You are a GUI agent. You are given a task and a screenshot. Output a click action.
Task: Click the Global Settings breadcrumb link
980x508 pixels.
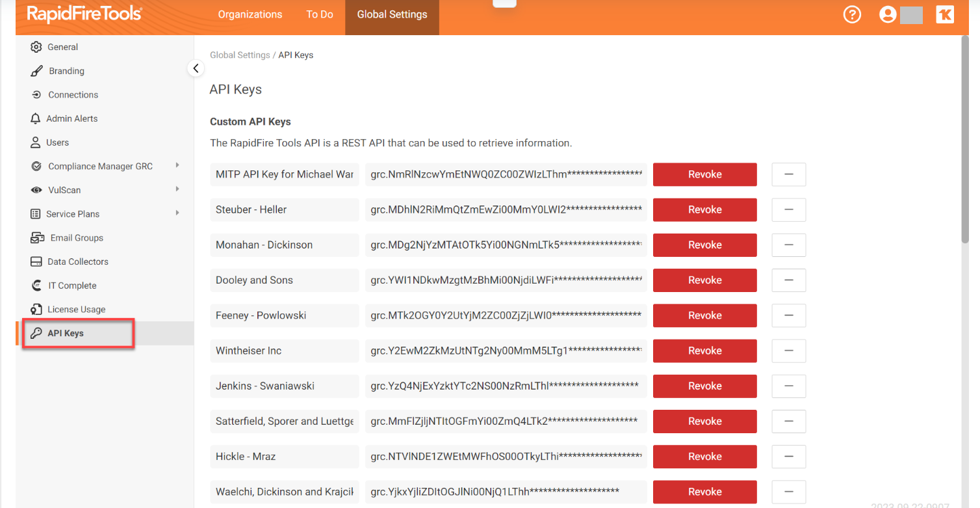coord(240,55)
